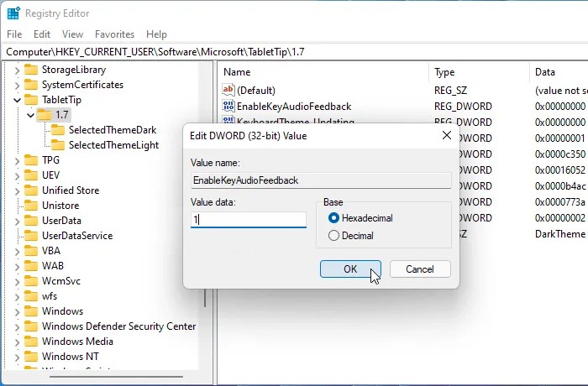Click the TabletTip folder icon

[31, 100]
